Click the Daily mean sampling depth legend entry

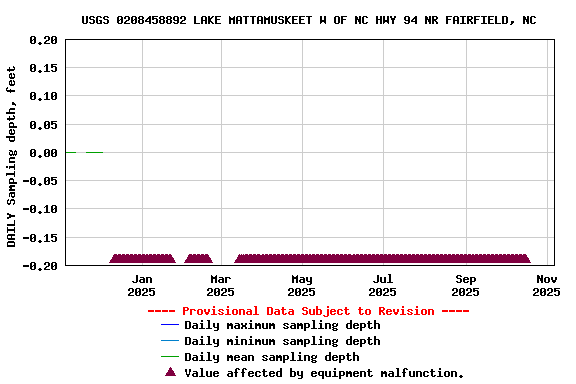pos(260,357)
